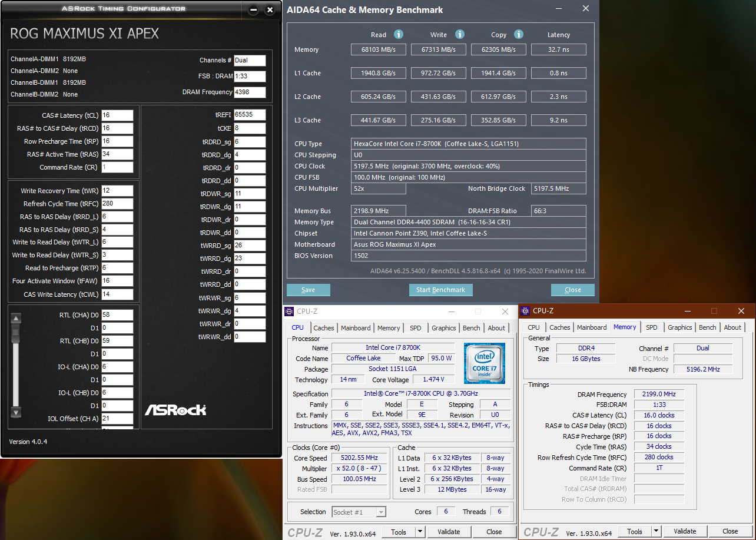Click the bottom Close button in CPU-Z Memory window

pos(730,531)
